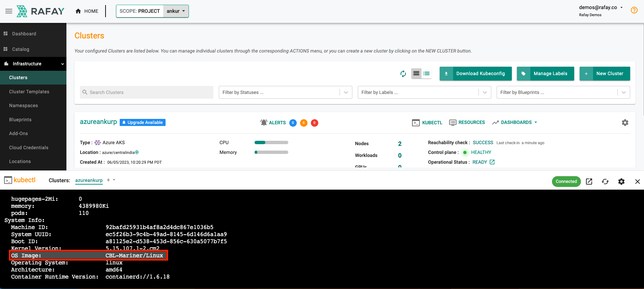Open Cluster Templates
Viewport: 644px width, 289px height.
point(29,92)
